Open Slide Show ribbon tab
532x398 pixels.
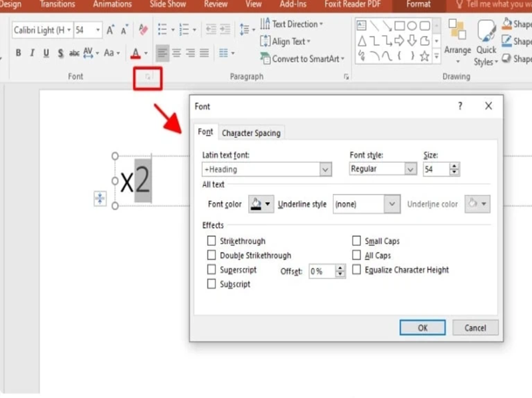[168, 4]
